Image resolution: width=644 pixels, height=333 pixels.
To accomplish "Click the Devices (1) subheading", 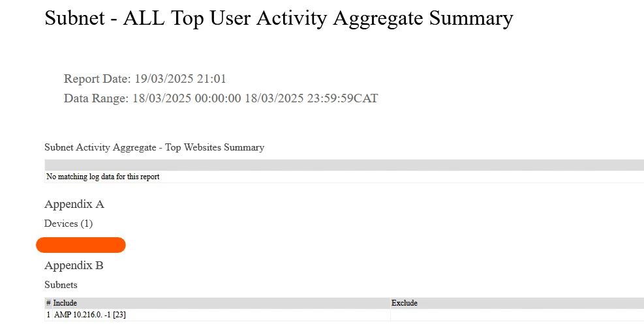I will 69,224.
